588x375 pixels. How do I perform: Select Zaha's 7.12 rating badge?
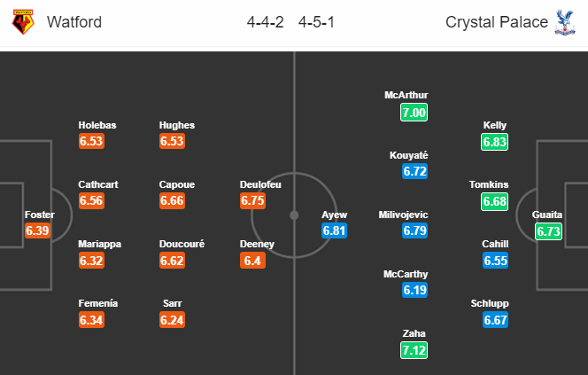pos(414,350)
